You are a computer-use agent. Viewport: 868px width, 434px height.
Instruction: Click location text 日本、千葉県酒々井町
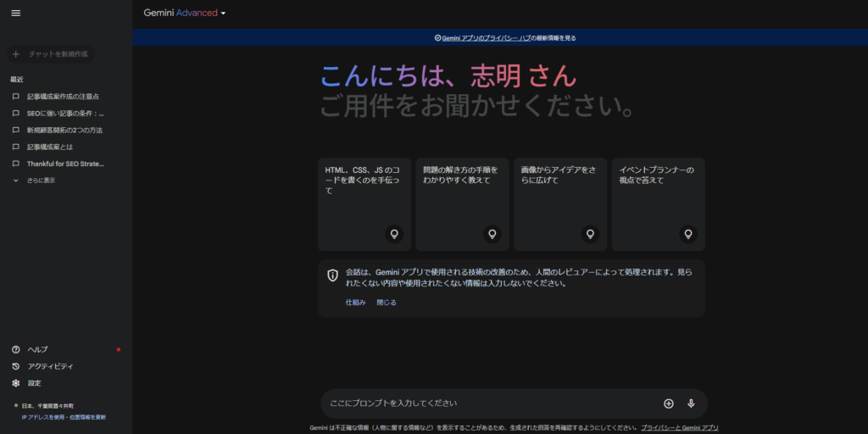pos(47,406)
